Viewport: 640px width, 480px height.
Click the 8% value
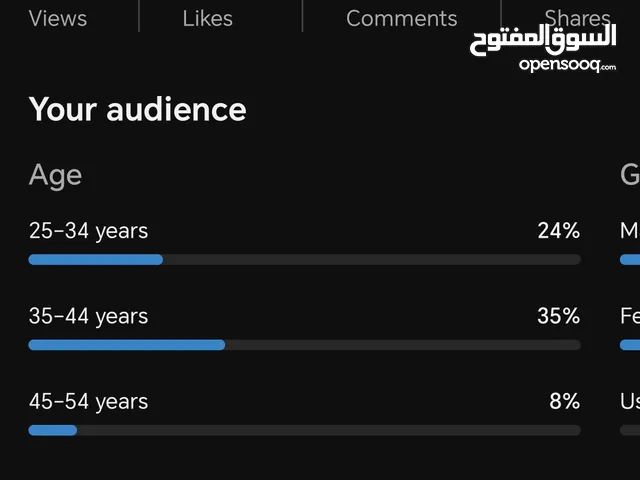564,401
